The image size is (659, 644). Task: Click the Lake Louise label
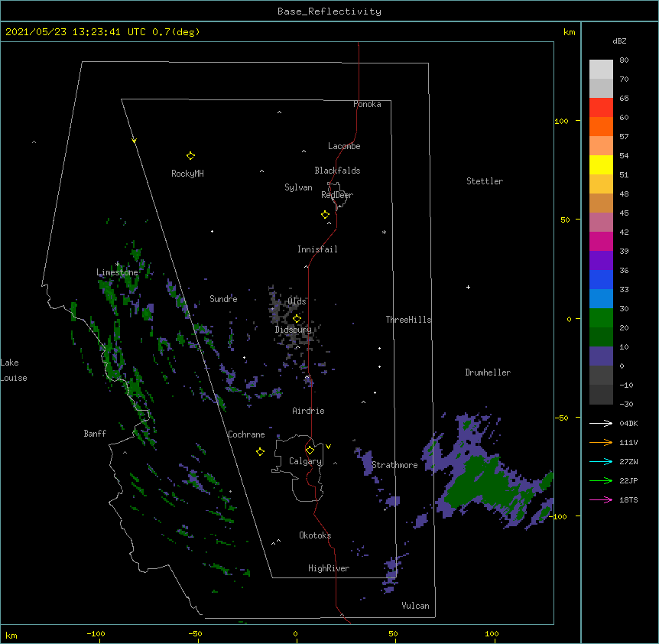(14, 370)
